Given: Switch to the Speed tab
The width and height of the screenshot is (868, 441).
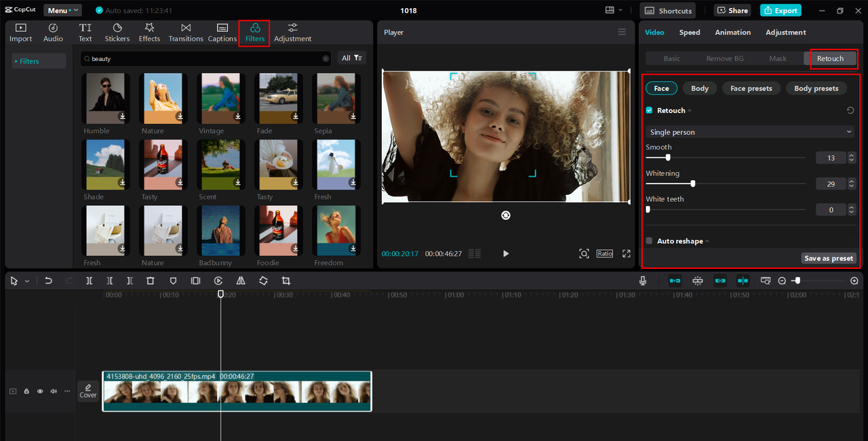Looking at the screenshot, I should [690, 32].
